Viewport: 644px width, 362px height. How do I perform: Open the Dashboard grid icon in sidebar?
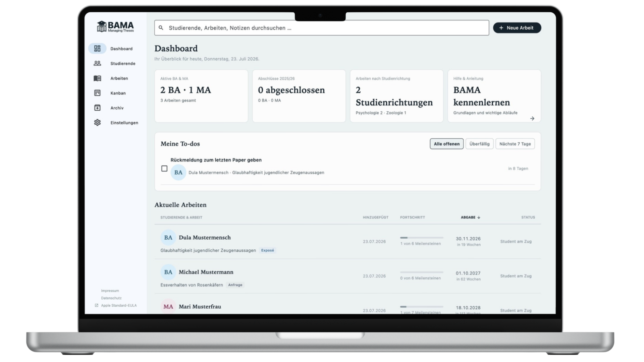tap(97, 49)
